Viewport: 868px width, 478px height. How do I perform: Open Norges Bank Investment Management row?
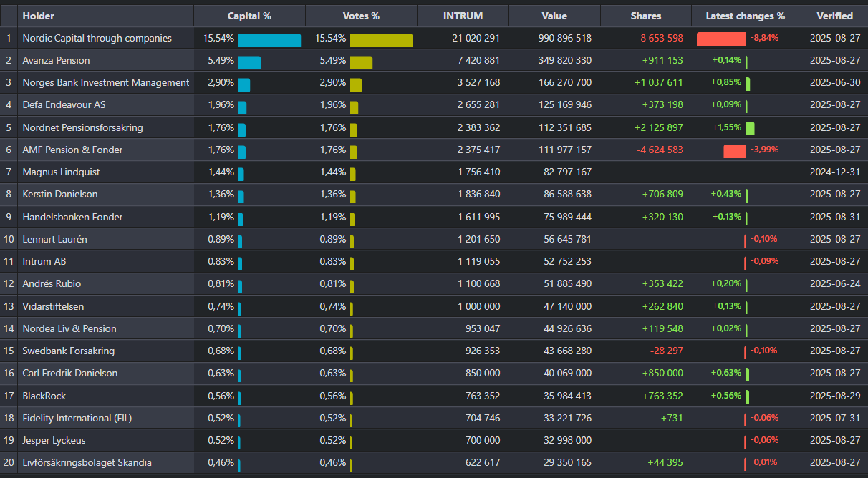(x=106, y=83)
